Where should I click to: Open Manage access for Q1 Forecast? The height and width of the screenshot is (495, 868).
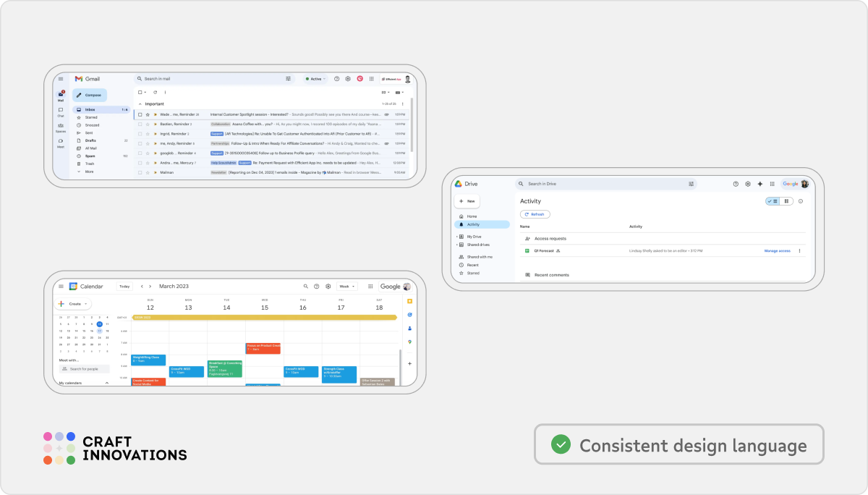777,250
